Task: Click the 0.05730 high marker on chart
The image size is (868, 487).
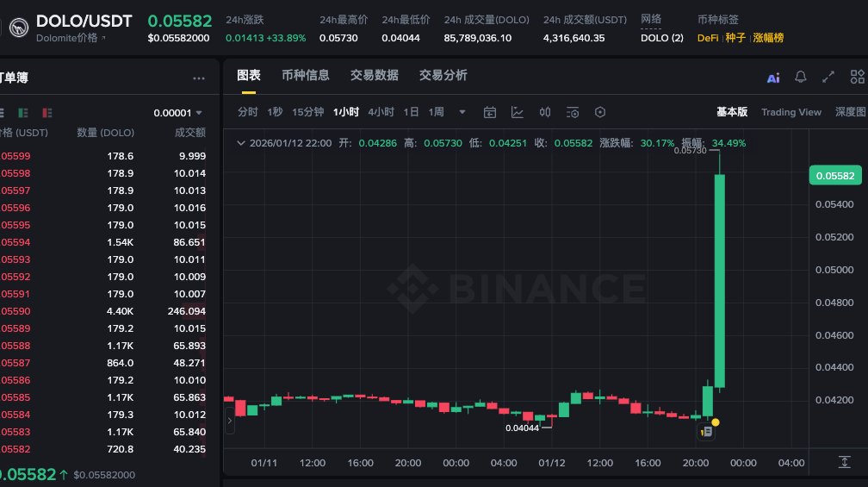Action: pos(690,151)
